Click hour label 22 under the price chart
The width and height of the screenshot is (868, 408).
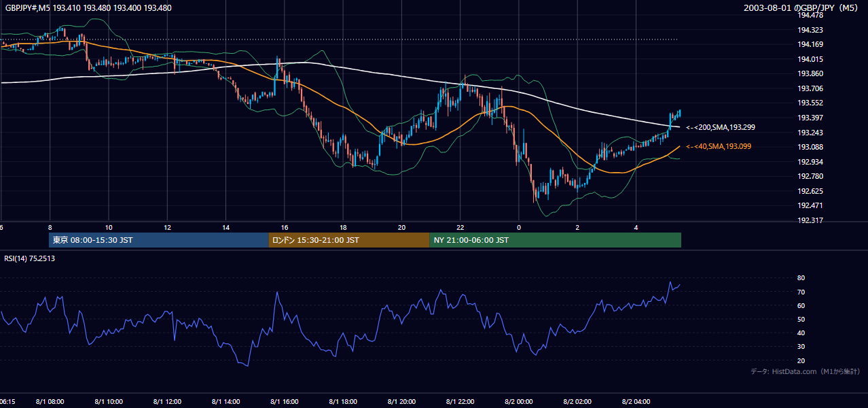[x=460, y=227]
